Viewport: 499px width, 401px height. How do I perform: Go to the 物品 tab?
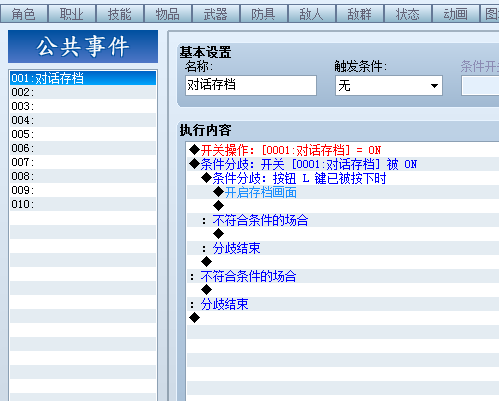click(168, 14)
